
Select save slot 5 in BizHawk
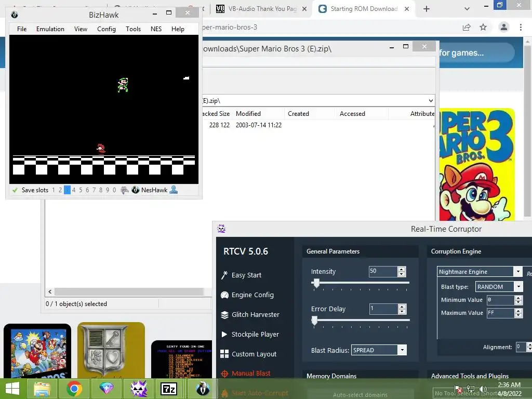click(81, 190)
